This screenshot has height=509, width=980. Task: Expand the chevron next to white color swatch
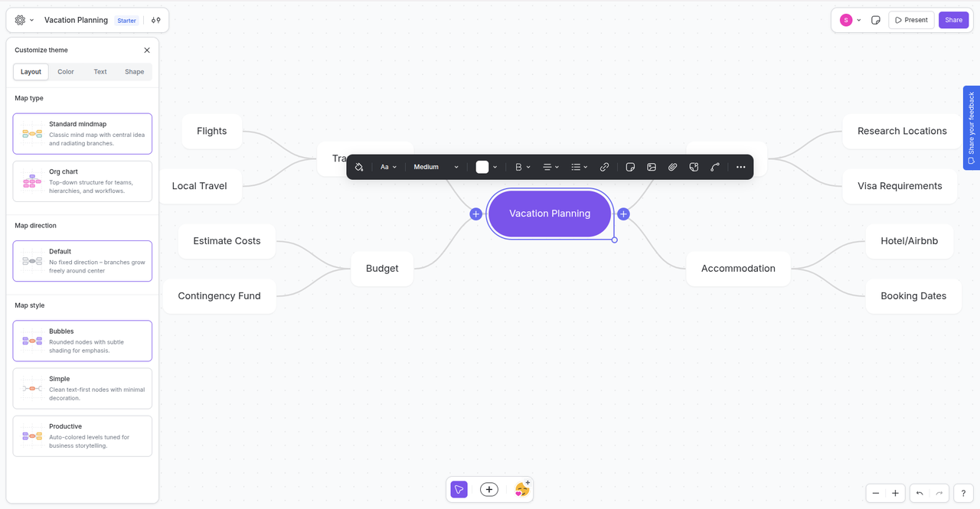click(495, 167)
